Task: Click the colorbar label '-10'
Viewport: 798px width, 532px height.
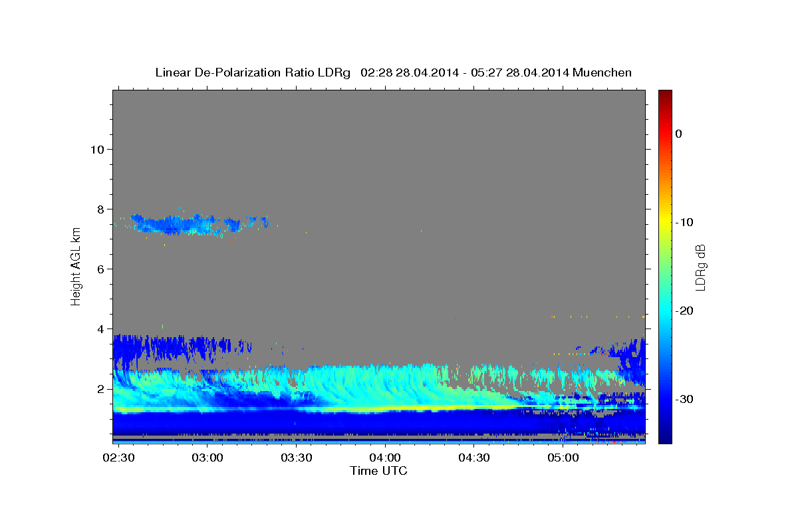Action: tap(684, 222)
